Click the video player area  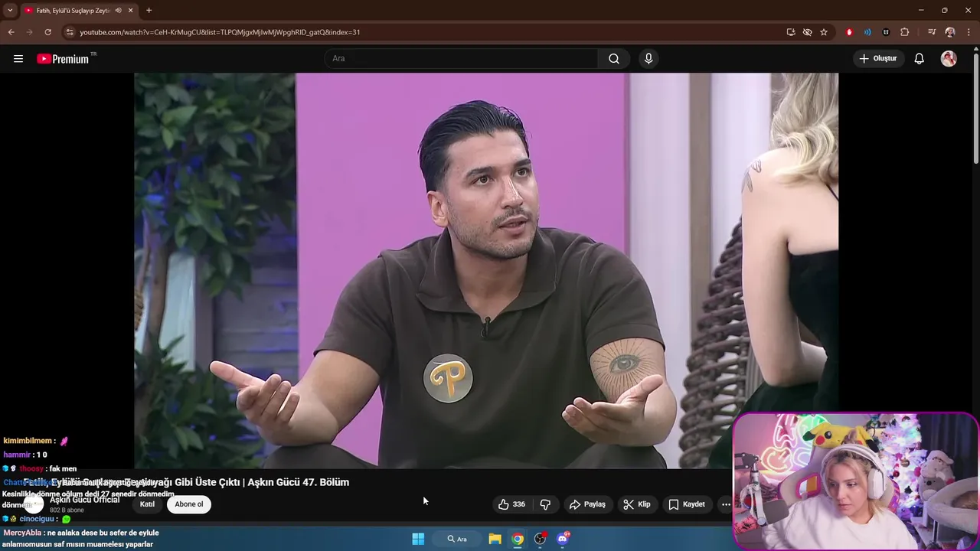[x=486, y=270]
